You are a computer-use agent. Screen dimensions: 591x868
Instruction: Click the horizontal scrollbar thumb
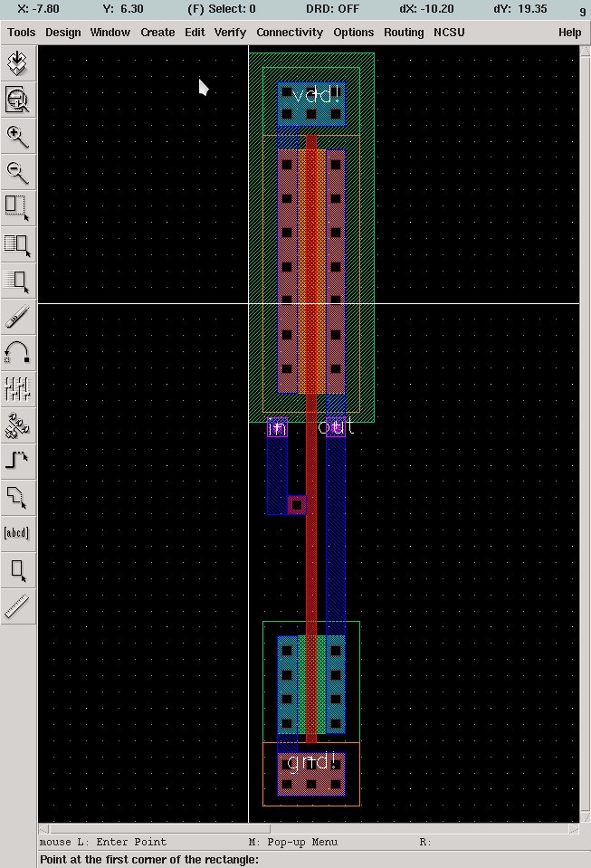[159, 829]
